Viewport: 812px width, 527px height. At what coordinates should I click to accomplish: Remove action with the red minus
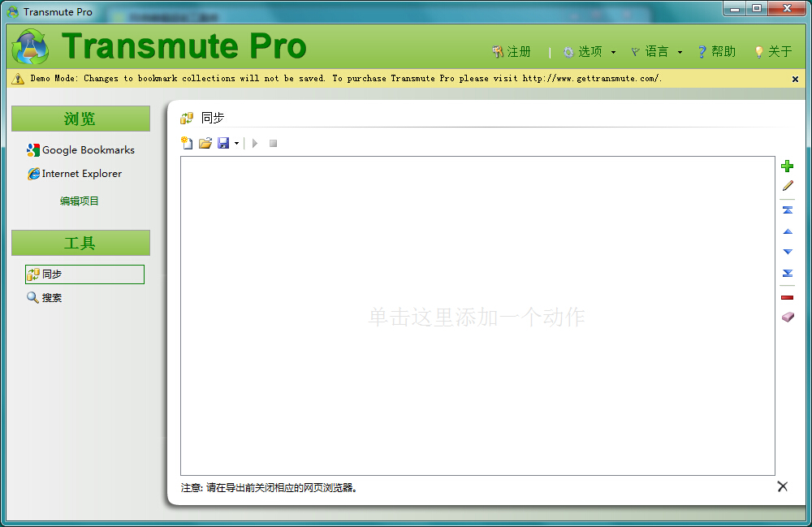pyautogui.click(x=787, y=298)
